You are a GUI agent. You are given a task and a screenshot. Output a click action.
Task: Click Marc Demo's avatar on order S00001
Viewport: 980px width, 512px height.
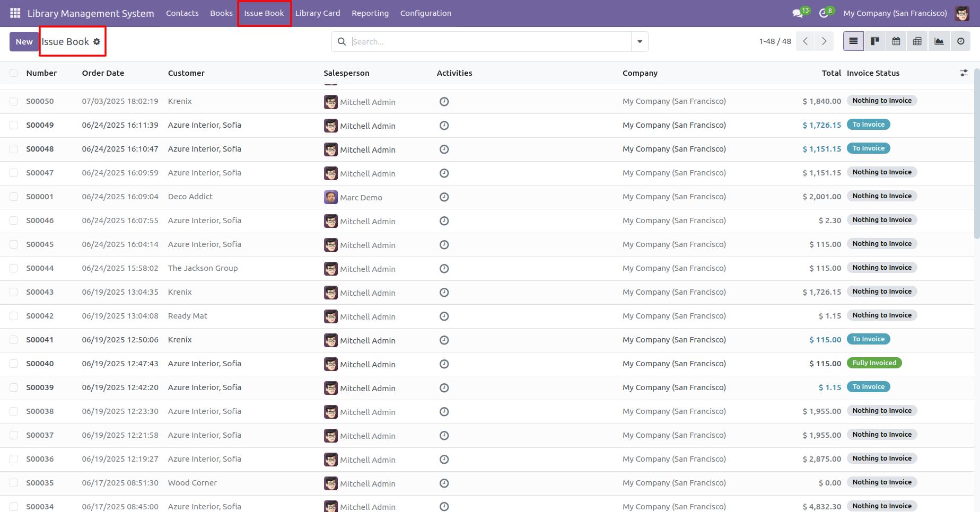coord(331,197)
